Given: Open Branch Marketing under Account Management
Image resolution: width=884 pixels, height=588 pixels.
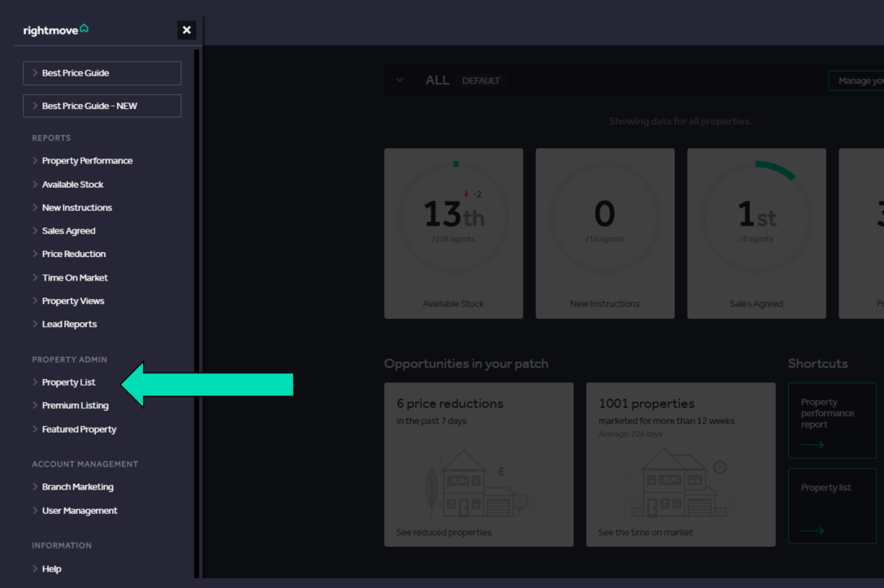Looking at the screenshot, I should (77, 487).
